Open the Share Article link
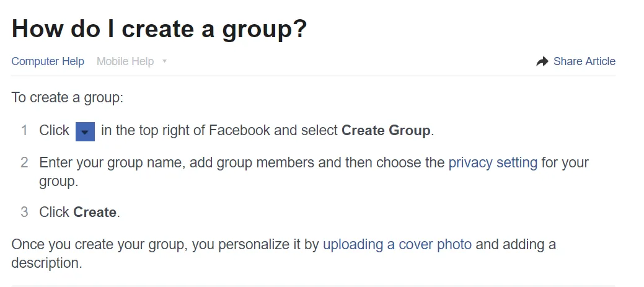The width and height of the screenshot is (644, 287). click(584, 61)
